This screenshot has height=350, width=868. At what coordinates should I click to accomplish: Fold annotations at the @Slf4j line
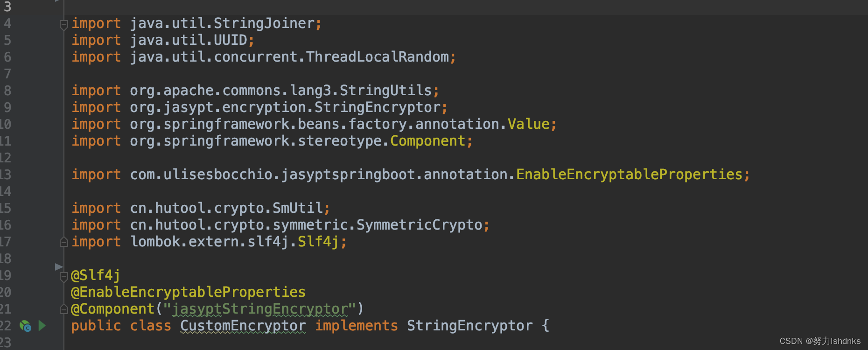64,276
